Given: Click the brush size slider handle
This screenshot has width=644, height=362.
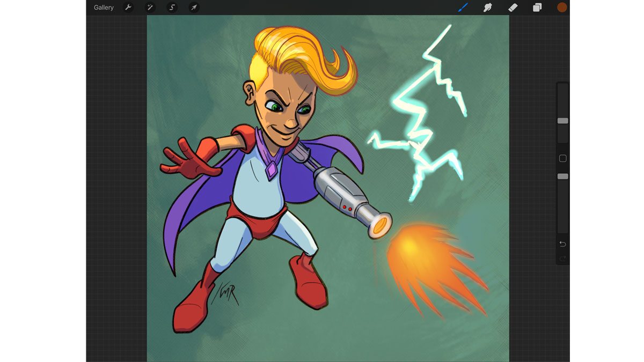Looking at the screenshot, I should [562, 121].
